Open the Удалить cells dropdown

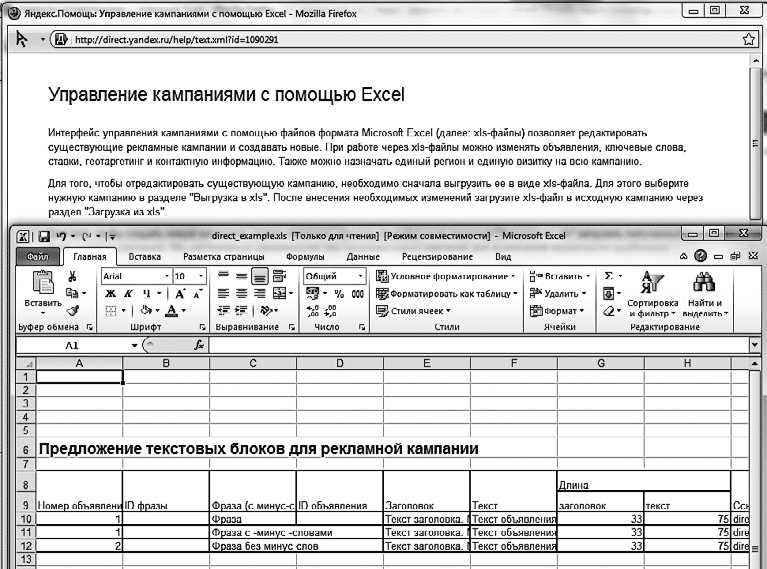click(558, 294)
